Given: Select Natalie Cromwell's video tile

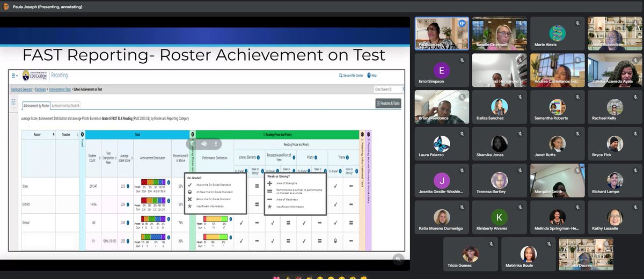Looking at the screenshot, I should (x=499, y=33).
